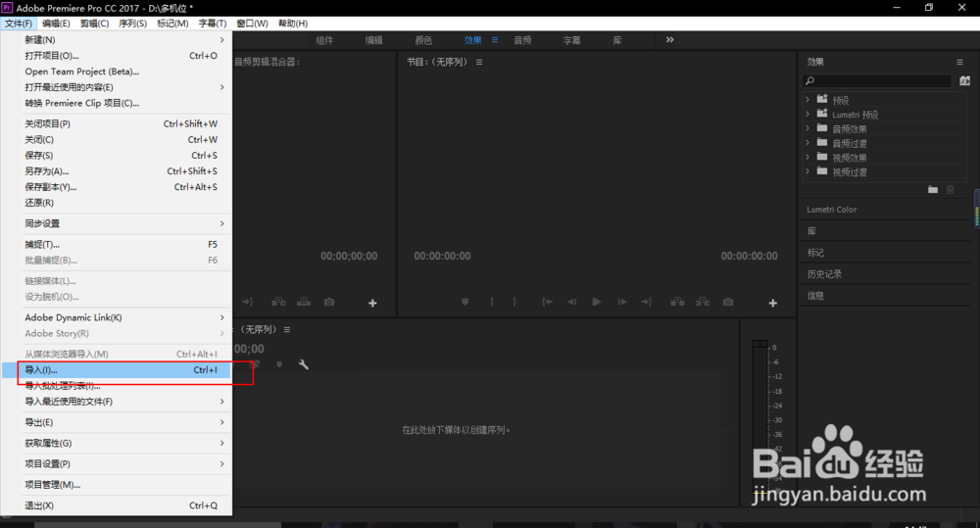Export frame with Source monitor camera icon
The width and height of the screenshot is (980, 528).
[329, 302]
